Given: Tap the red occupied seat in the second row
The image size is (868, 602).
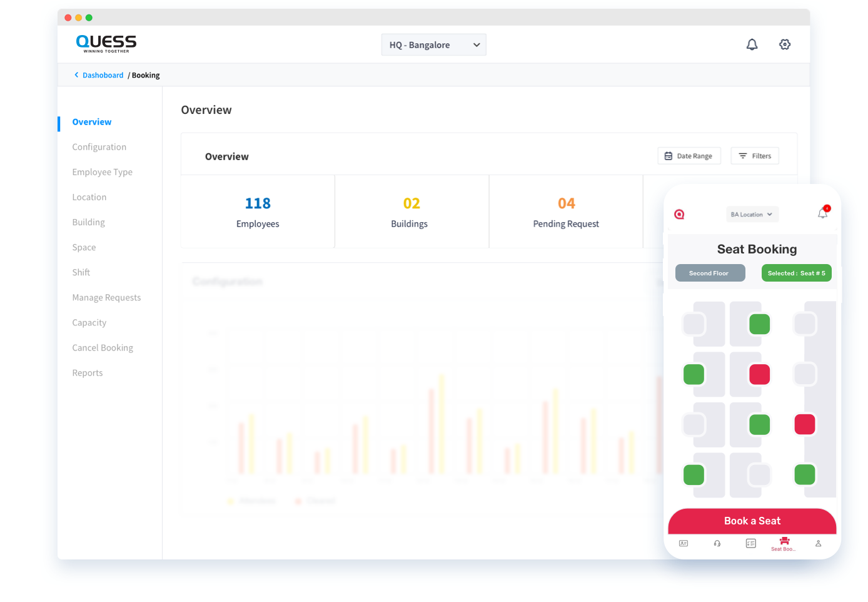Looking at the screenshot, I should pos(759,374).
